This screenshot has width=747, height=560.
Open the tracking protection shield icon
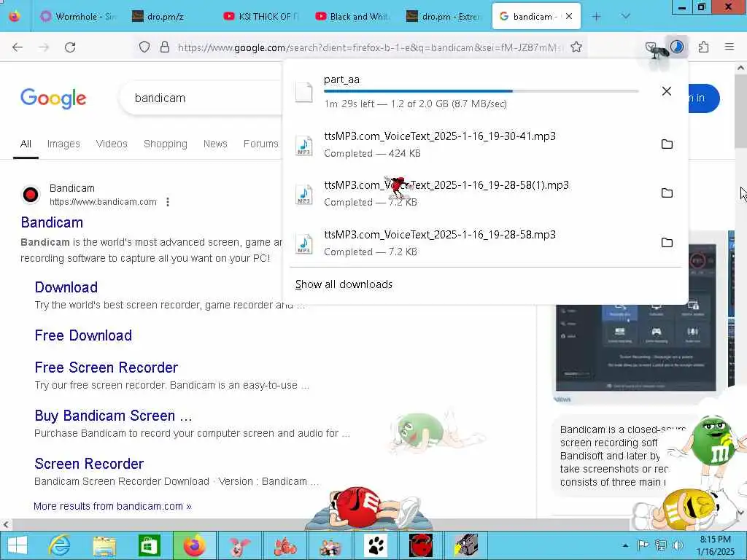(x=144, y=47)
